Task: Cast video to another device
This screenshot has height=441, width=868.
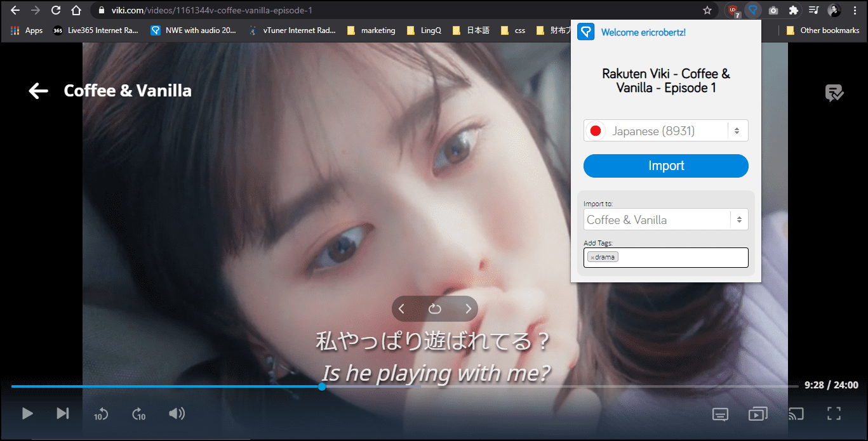Action: (796, 414)
